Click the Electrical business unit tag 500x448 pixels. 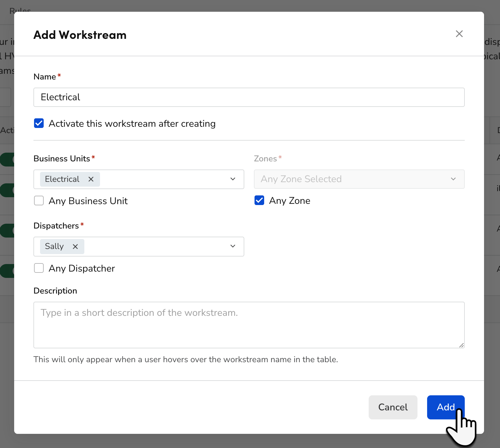click(x=70, y=179)
